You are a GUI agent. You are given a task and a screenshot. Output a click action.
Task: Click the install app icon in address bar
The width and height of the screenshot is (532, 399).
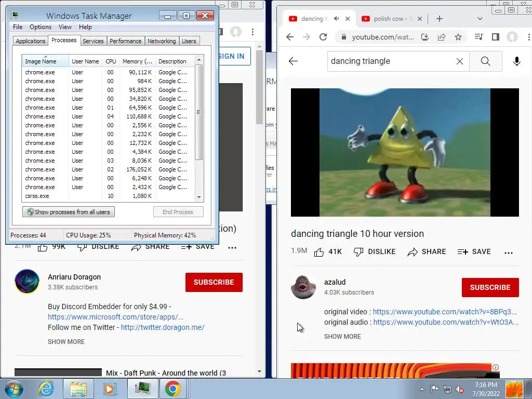(x=425, y=37)
